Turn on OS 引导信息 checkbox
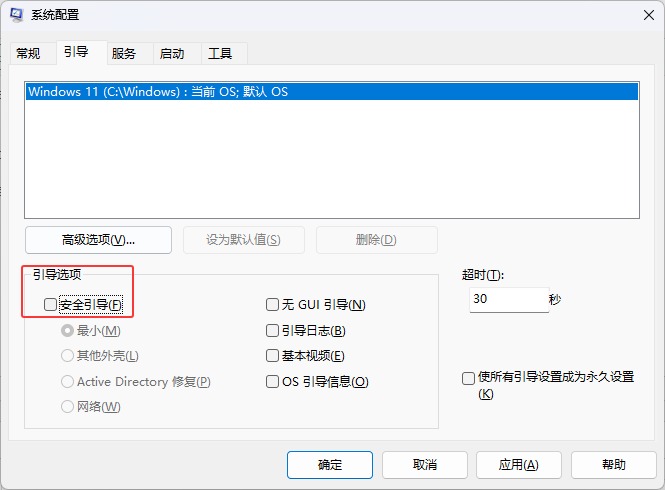The height and width of the screenshot is (490, 665). point(272,381)
